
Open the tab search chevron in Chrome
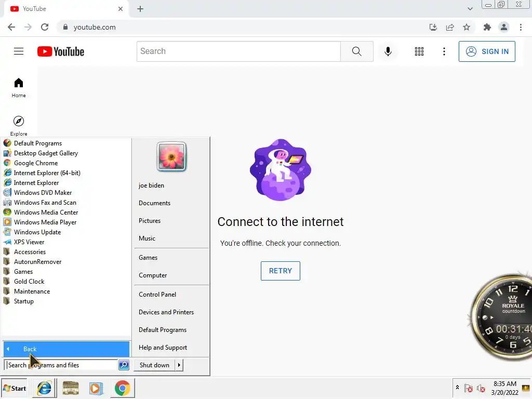point(470,9)
